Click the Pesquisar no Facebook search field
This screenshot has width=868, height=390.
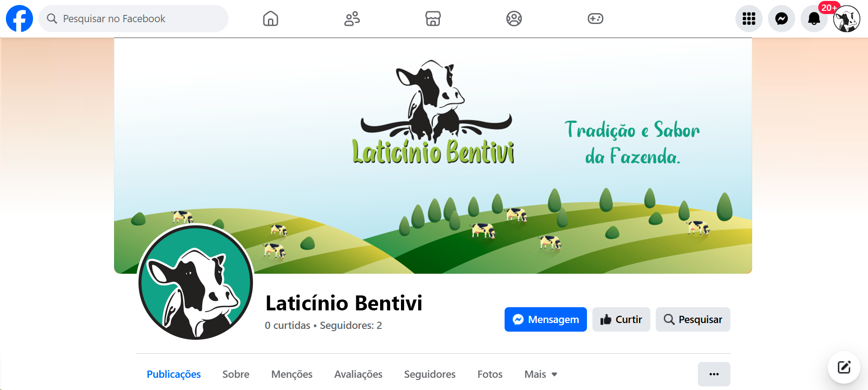[x=134, y=19]
